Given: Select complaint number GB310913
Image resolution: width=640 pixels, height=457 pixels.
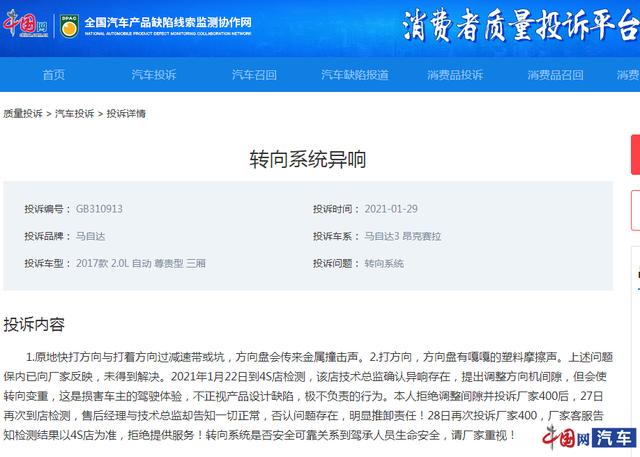Looking at the screenshot, I should pos(99,209).
